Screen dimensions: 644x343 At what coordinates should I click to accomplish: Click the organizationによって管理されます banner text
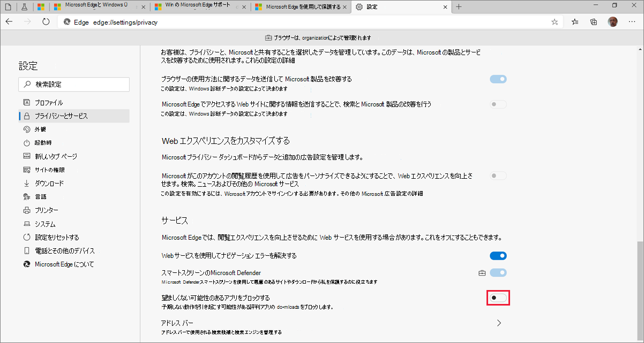point(336,38)
